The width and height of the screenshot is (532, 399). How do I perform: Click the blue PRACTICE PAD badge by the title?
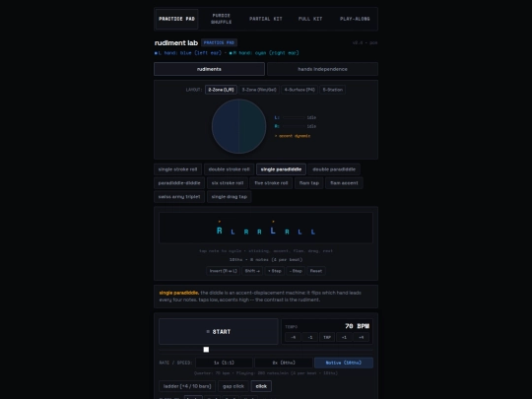coord(219,42)
